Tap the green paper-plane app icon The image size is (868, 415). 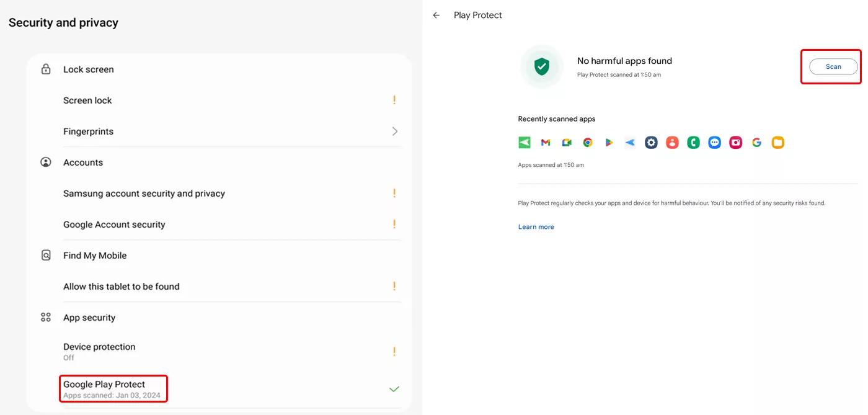pos(525,143)
